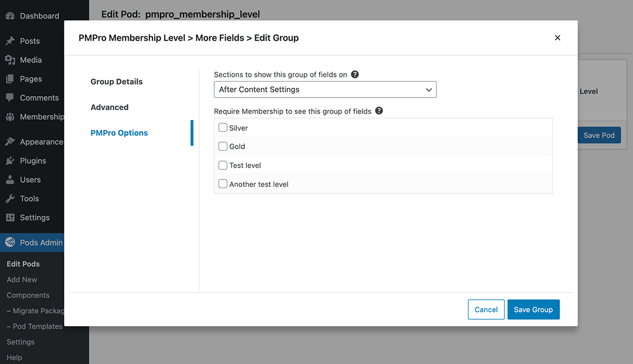The width and height of the screenshot is (633, 364).
Task: Click the Comments bubble icon
Action: pyautogui.click(x=10, y=98)
